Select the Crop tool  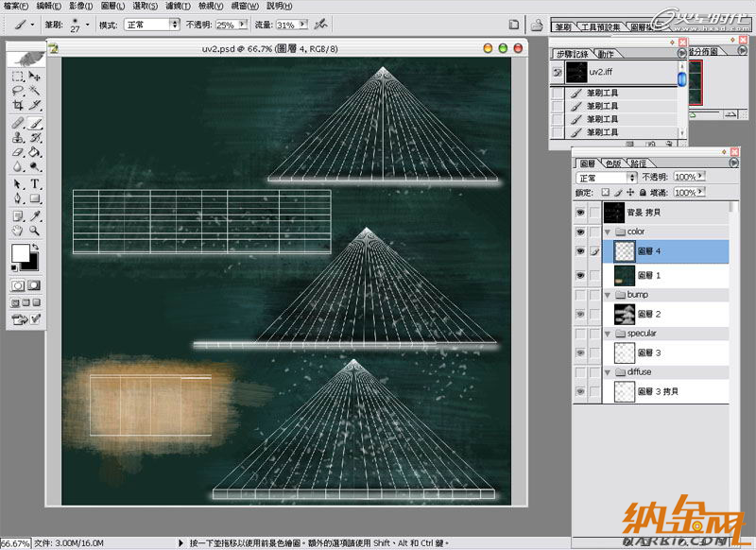click(x=18, y=105)
